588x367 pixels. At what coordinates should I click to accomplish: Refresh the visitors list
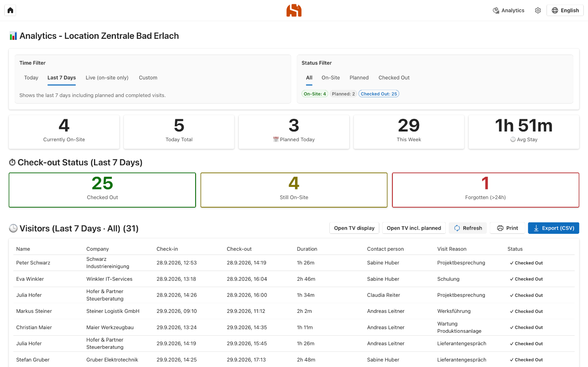[x=468, y=228]
